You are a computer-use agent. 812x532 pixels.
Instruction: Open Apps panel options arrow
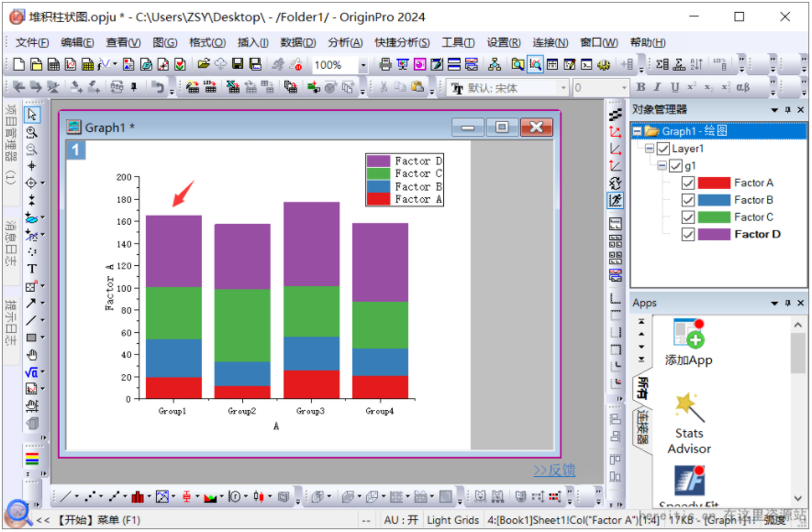774,304
